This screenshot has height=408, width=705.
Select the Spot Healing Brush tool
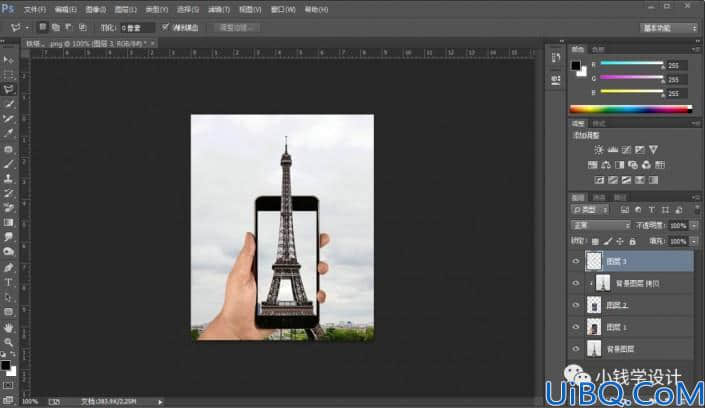click(8, 149)
